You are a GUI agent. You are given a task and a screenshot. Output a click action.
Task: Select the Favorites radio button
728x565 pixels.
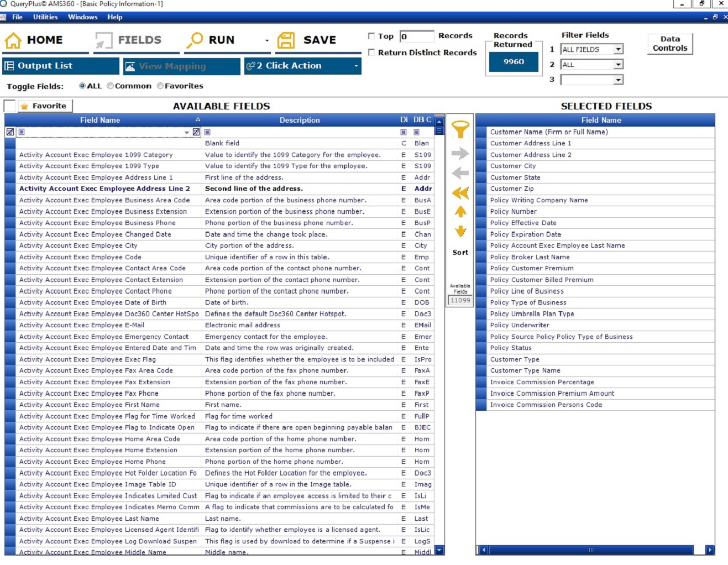pos(160,86)
